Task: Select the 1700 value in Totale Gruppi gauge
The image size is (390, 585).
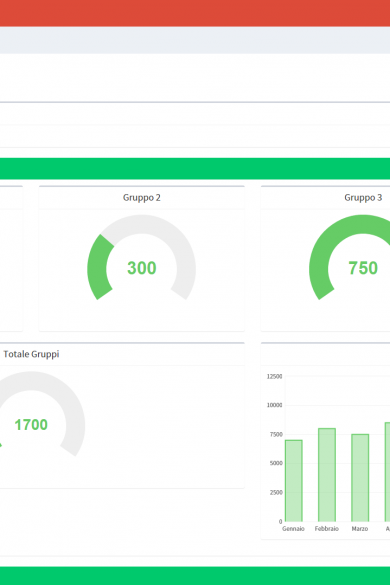Action: coord(31,425)
